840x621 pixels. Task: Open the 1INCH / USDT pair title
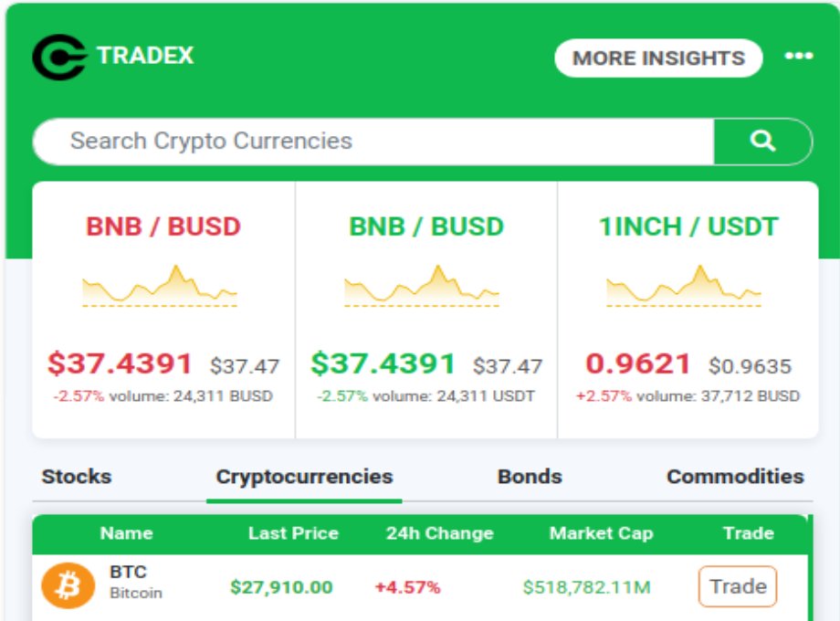pos(688,226)
